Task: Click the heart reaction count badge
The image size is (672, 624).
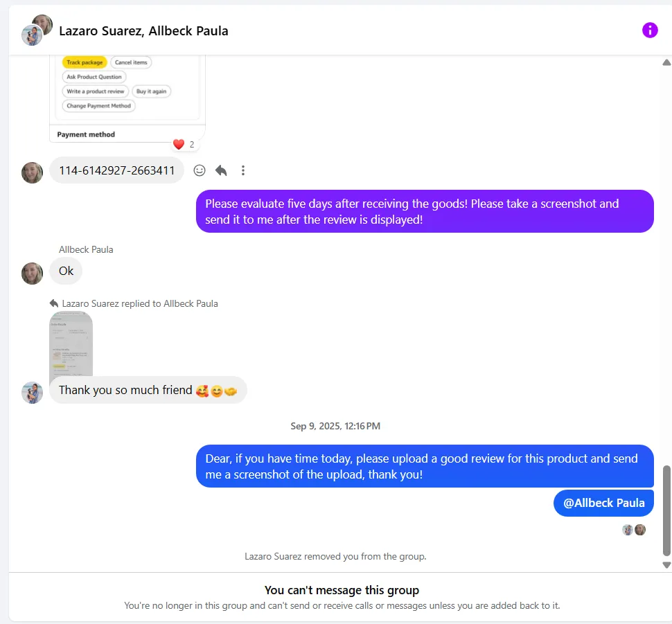Action: click(x=184, y=144)
